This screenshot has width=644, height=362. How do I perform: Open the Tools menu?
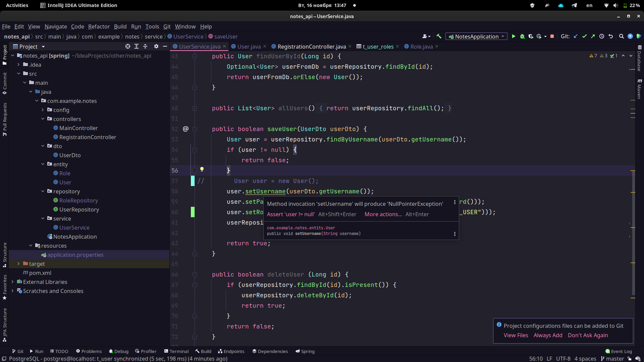pyautogui.click(x=152, y=26)
